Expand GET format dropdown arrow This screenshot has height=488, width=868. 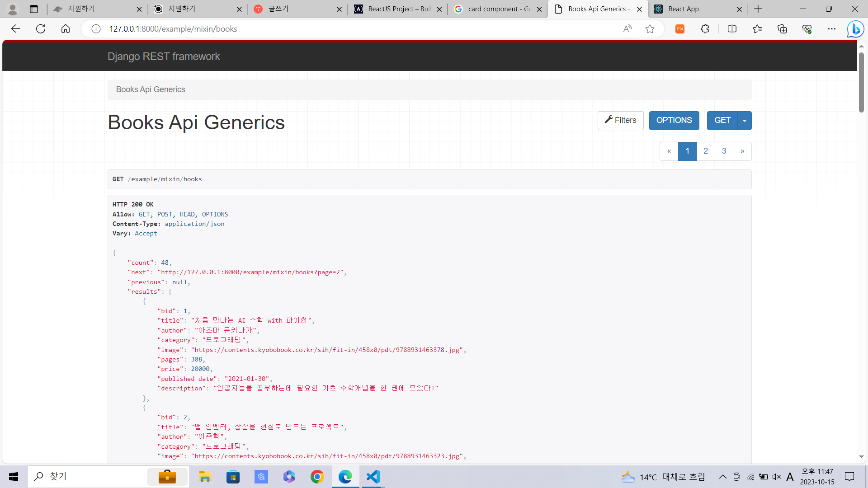point(744,121)
